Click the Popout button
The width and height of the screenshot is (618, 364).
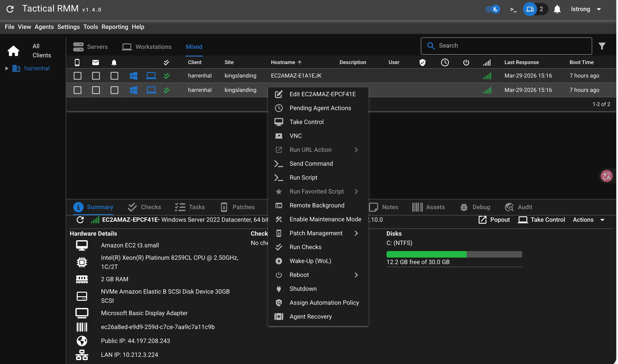point(494,220)
